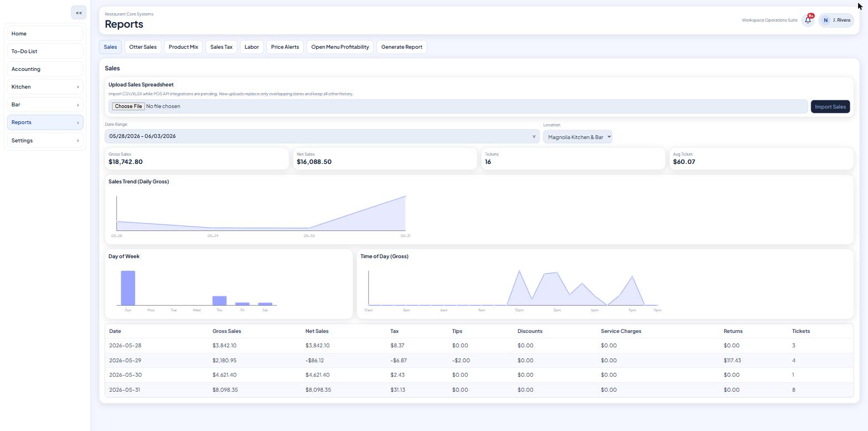This screenshot has width=868, height=431.
Task: Click the tax value $31.13
Action: pos(397,390)
